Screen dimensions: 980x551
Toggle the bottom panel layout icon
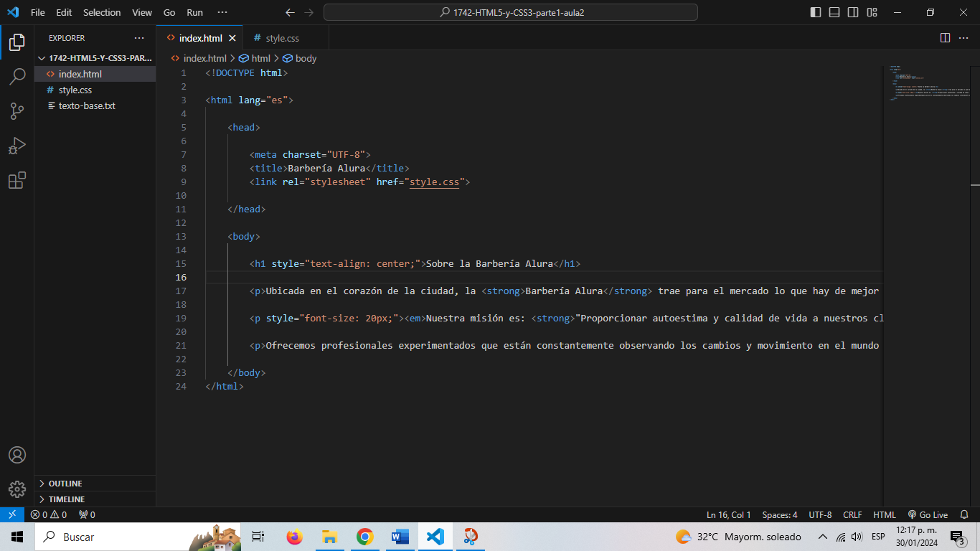[834, 12]
